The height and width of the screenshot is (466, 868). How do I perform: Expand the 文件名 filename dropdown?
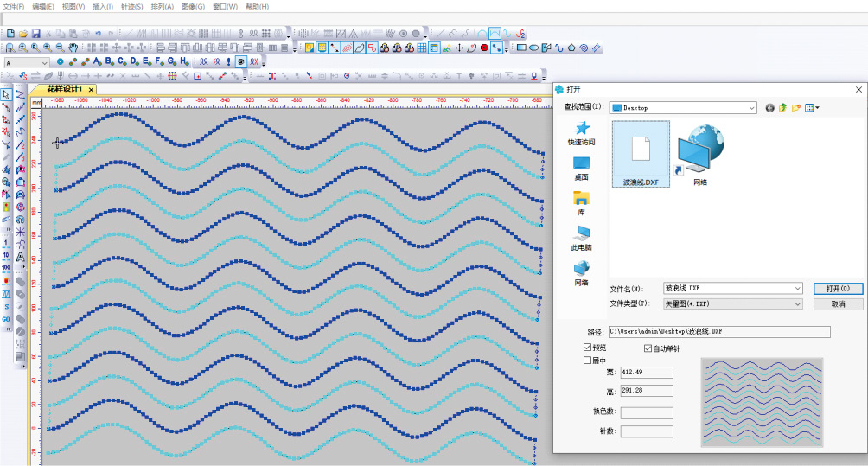tap(796, 288)
